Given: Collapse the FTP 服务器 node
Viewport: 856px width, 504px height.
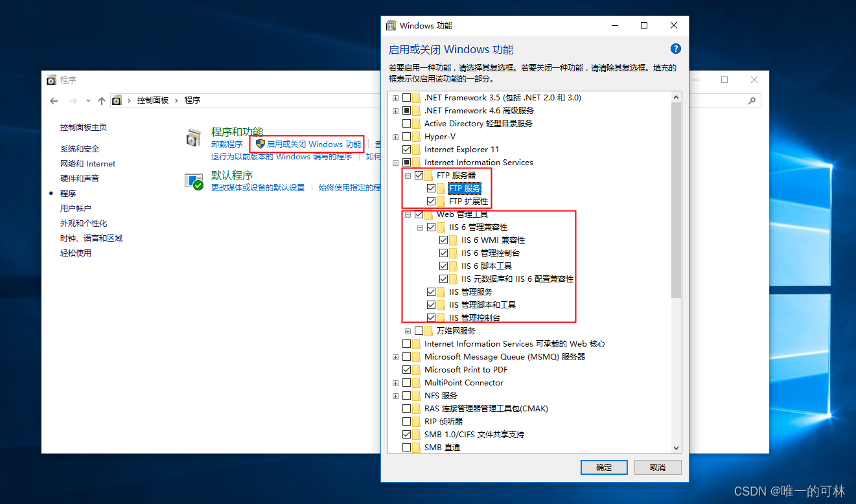Looking at the screenshot, I should click(x=408, y=176).
